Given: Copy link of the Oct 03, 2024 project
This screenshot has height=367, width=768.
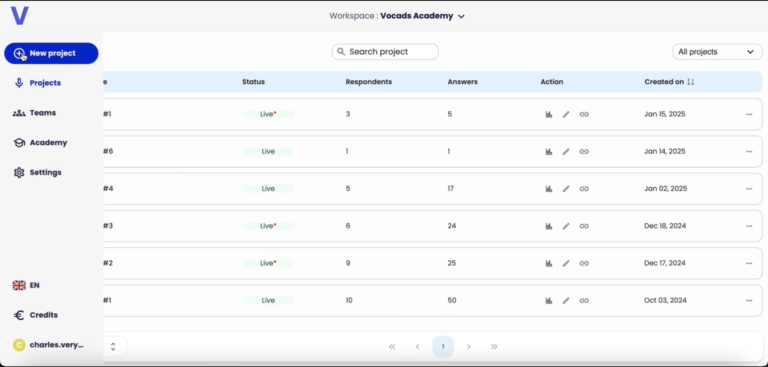Looking at the screenshot, I should point(584,300).
